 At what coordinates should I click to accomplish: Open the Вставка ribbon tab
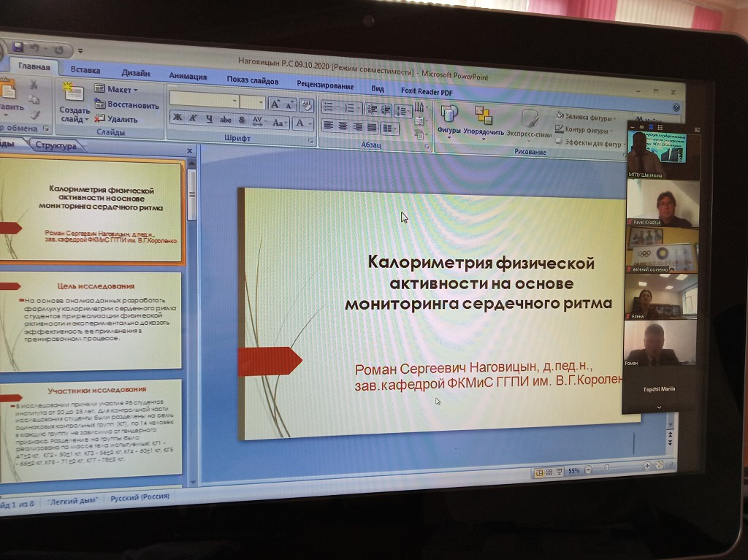tap(85, 71)
